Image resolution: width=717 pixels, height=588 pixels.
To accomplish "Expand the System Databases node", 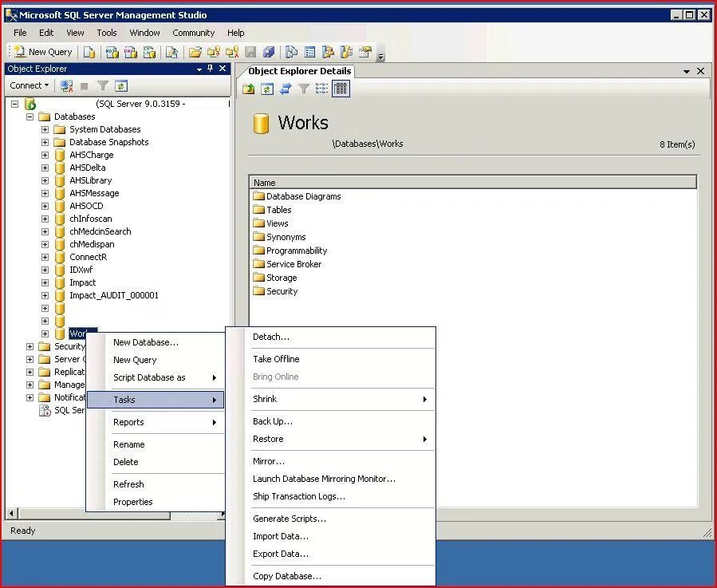I will pos(45,129).
